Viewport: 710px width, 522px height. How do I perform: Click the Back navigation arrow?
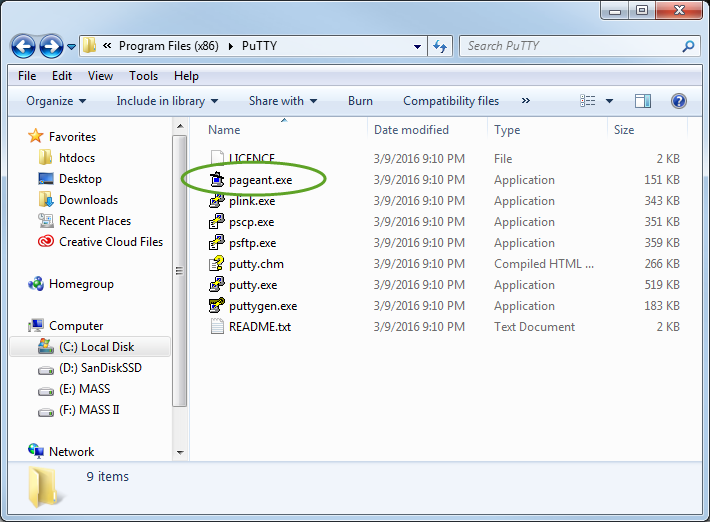pyautogui.click(x=25, y=46)
